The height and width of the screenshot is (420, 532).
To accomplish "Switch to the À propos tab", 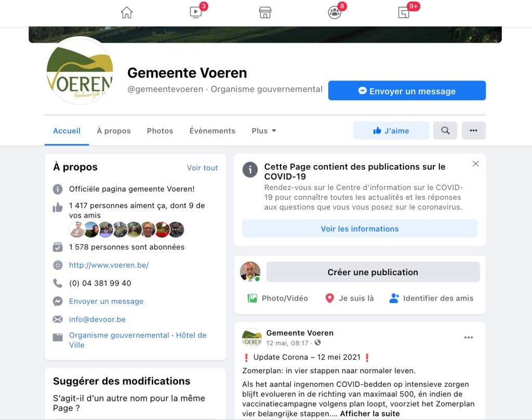I will pyautogui.click(x=114, y=131).
